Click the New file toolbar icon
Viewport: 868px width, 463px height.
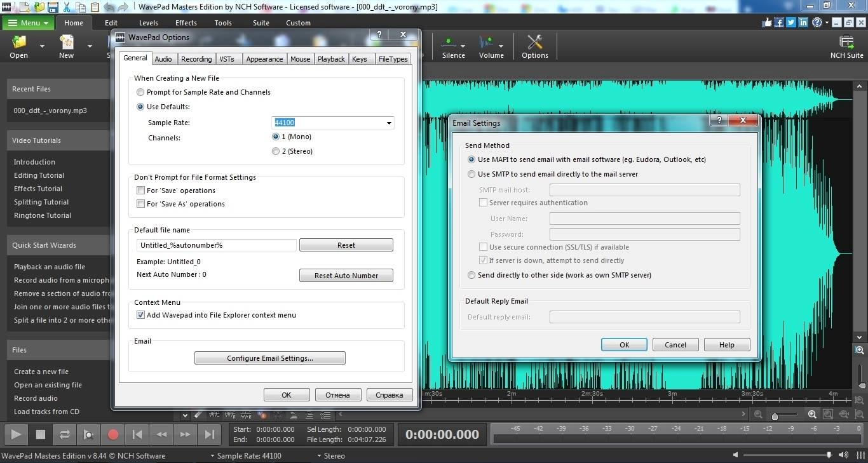coord(66,43)
